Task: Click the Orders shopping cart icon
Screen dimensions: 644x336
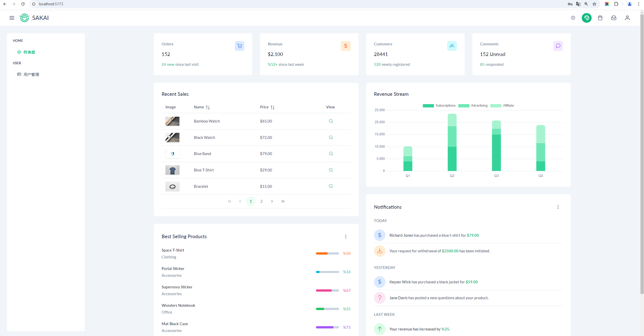Action: coord(240,46)
